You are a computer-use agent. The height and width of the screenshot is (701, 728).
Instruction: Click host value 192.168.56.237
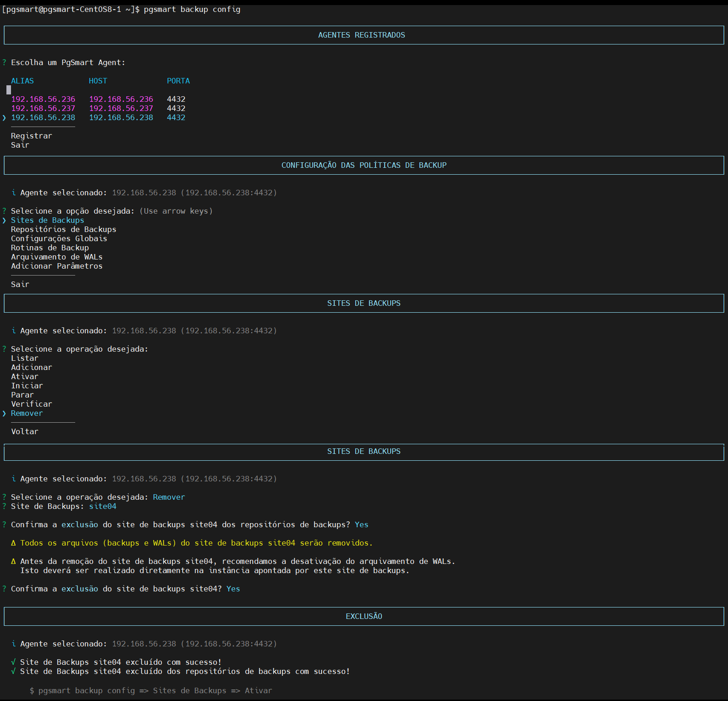click(121, 108)
